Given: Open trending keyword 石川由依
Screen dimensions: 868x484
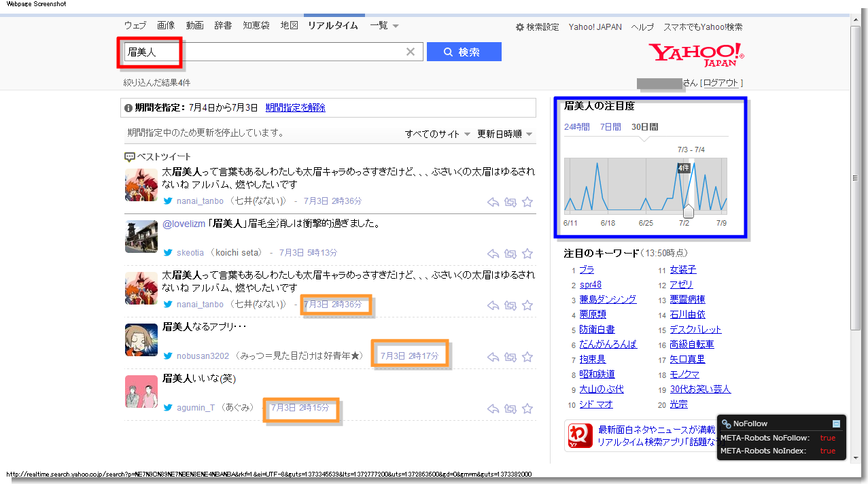Looking at the screenshot, I should tap(687, 315).
